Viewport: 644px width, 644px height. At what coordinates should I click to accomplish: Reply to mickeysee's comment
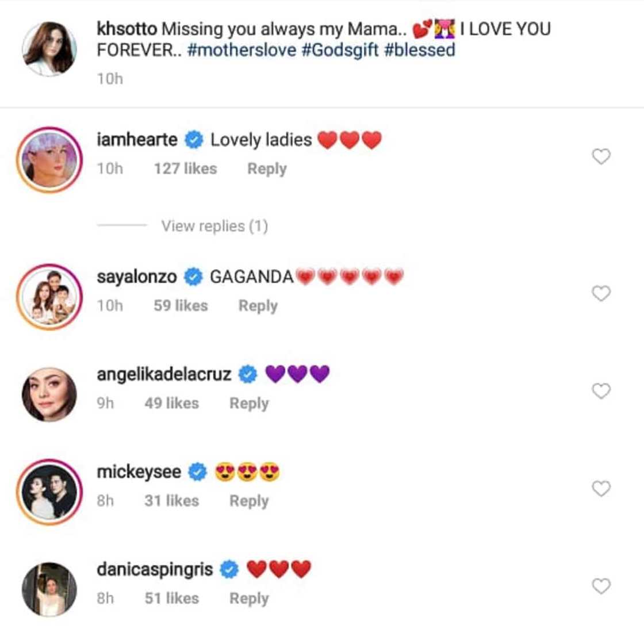pyautogui.click(x=248, y=501)
